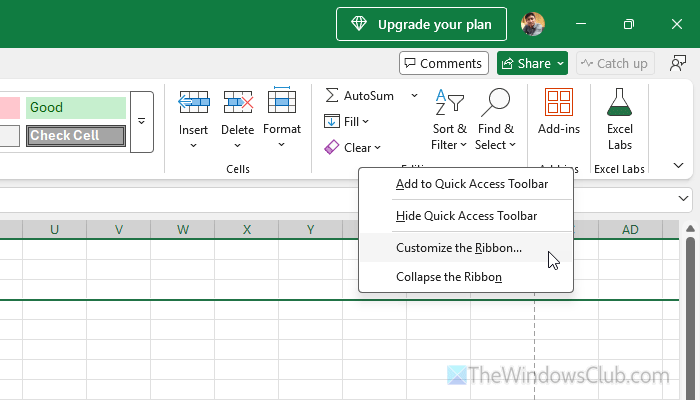Image resolution: width=700 pixels, height=400 pixels.
Task: Click the Clear eraser icon
Action: pyautogui.click(x=332, y=147)
